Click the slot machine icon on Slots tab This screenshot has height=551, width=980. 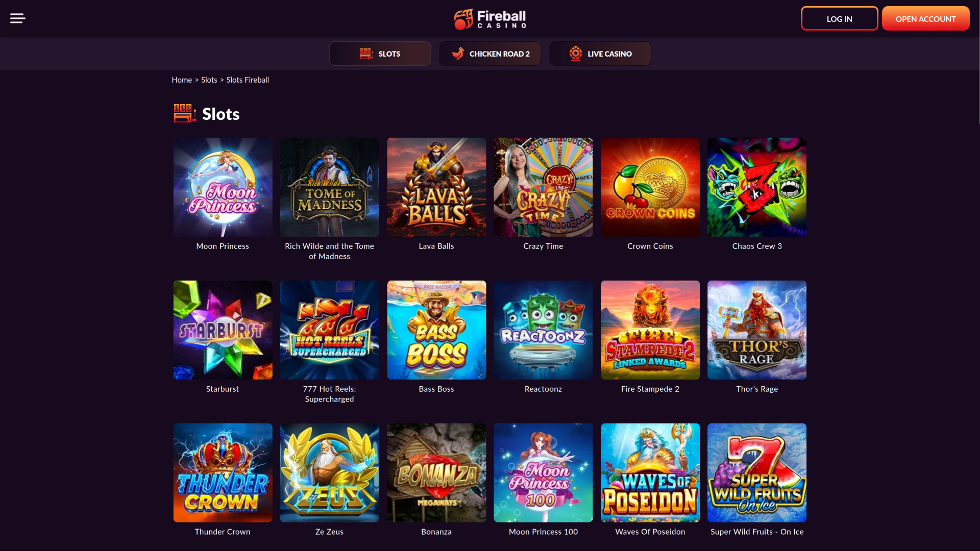point(366,53)
